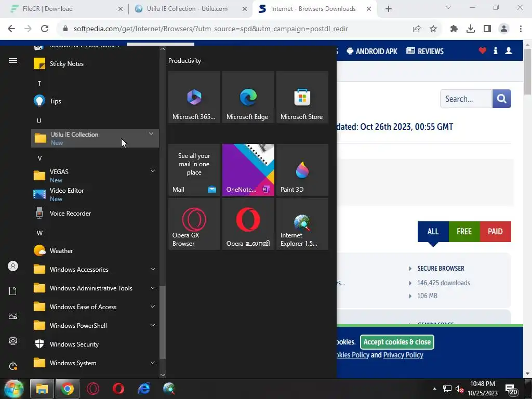This screenshot has height=399, width=532.
Task: Open Documents from Start sidebar
Action: click(13, 291)
